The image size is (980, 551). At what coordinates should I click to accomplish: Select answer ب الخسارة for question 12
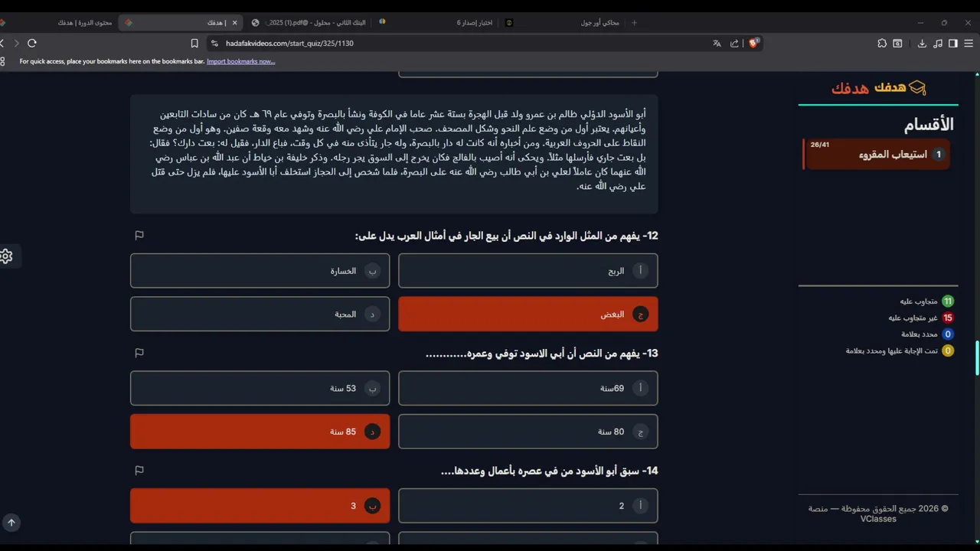(260, 271)
